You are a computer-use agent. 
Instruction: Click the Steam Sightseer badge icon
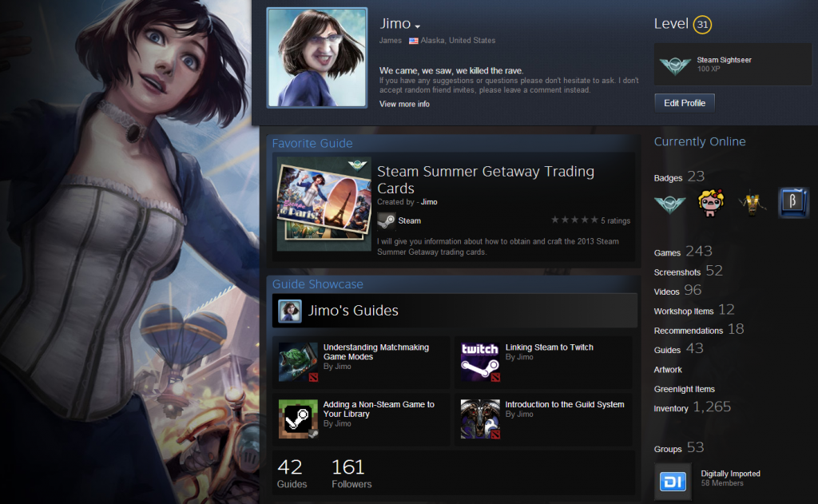[672, 65]
